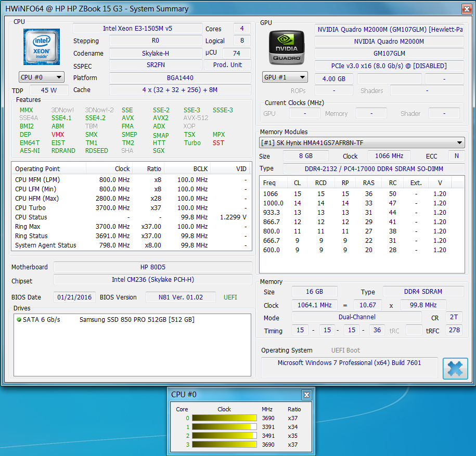This screenshot has width=476, height=456.
Task: Click the HP 80D5 motherboard field
Action: 152,267
